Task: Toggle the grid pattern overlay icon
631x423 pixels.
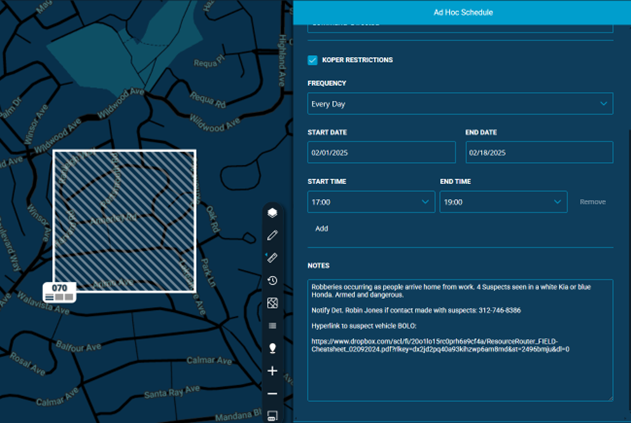Action: tap(272, 303)
